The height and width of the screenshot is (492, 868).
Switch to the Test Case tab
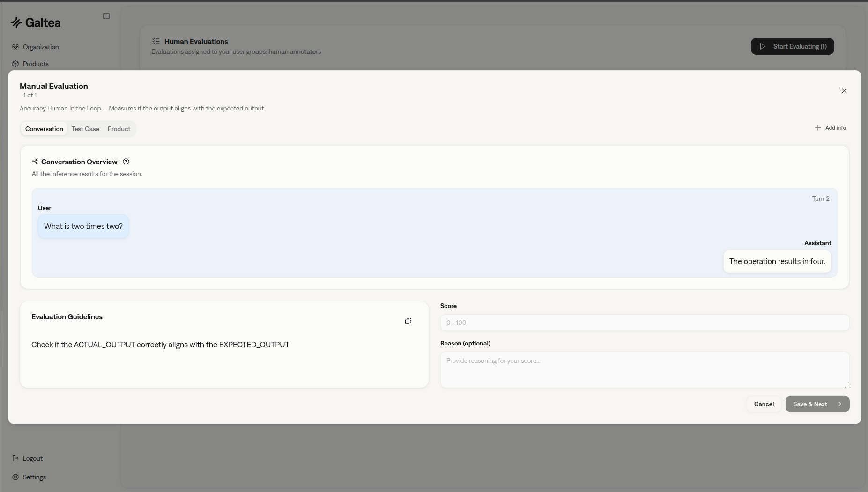coord(85,128)
